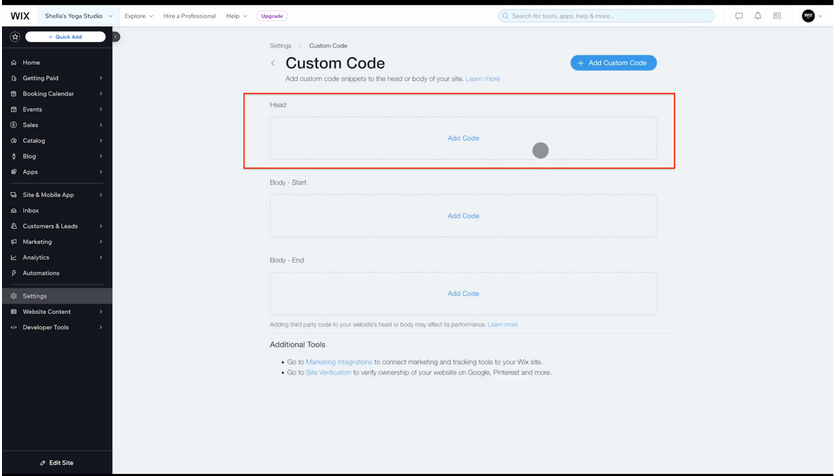The width and height of the screenshot is (835, 476).
Task: Open the notifications bell icon
Action: 758,16
